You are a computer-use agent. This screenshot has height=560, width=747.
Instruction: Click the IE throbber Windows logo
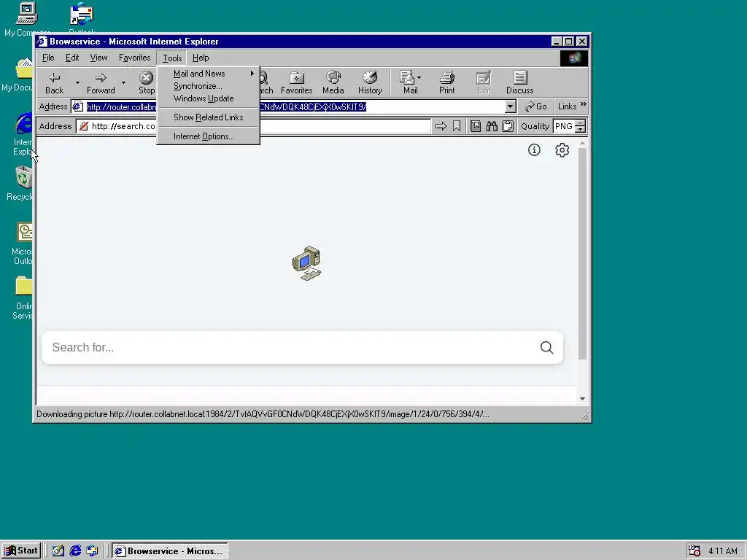pyautogui.click(x=574, y=58)
